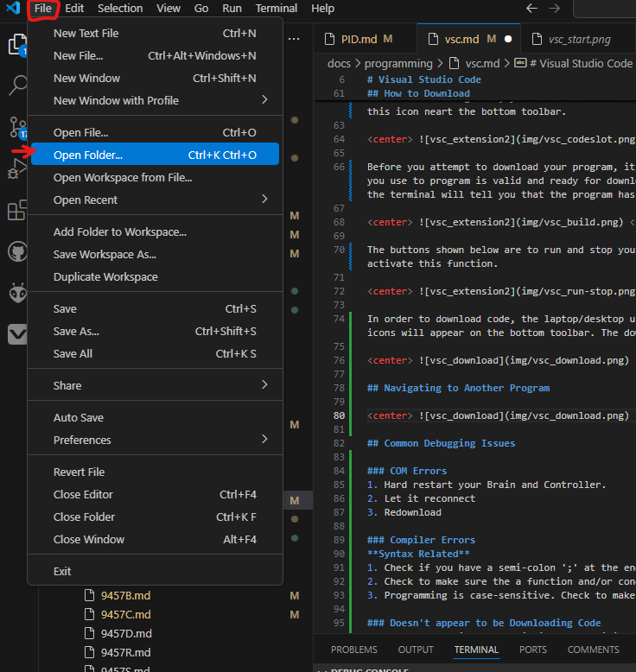
Task: Switch to the vsc.md editor tab
Action: [x=468, y=40]
